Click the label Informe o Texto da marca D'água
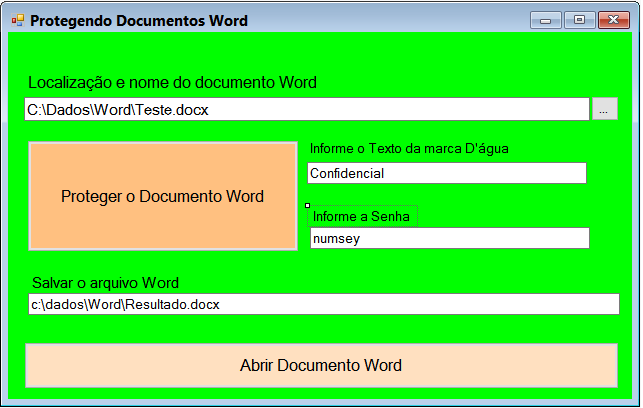This screenshot has height=408, width=643. [x=409, y=148]
